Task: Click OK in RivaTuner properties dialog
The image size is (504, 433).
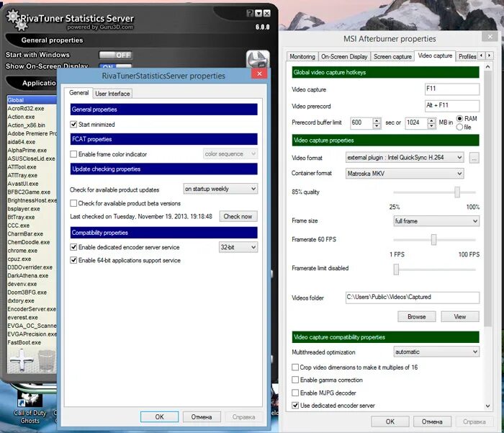Action: (x=159, y=417)
